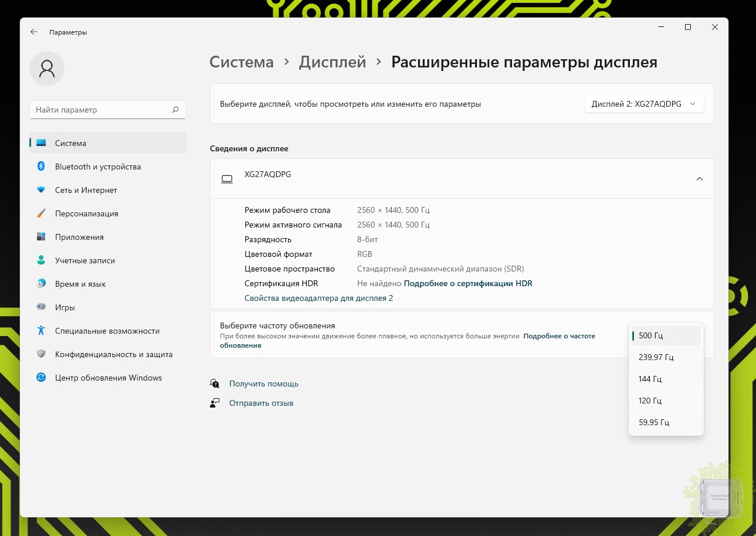Navigate to Дисплей breadcrumb
The width and height of the screenshot is (756, 536).
[x=332, y=62]
